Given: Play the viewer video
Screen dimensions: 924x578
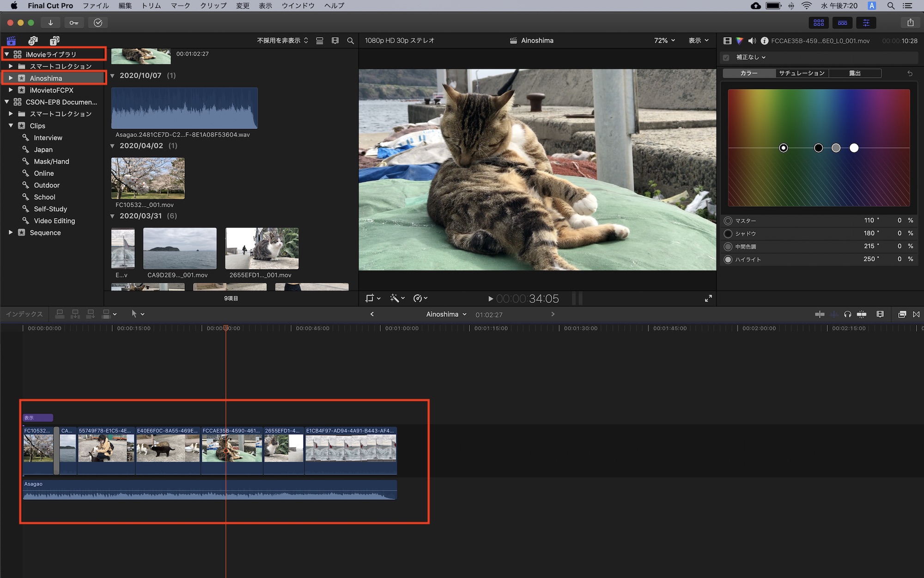Looking at the screenshot, I should pos(491,299).
